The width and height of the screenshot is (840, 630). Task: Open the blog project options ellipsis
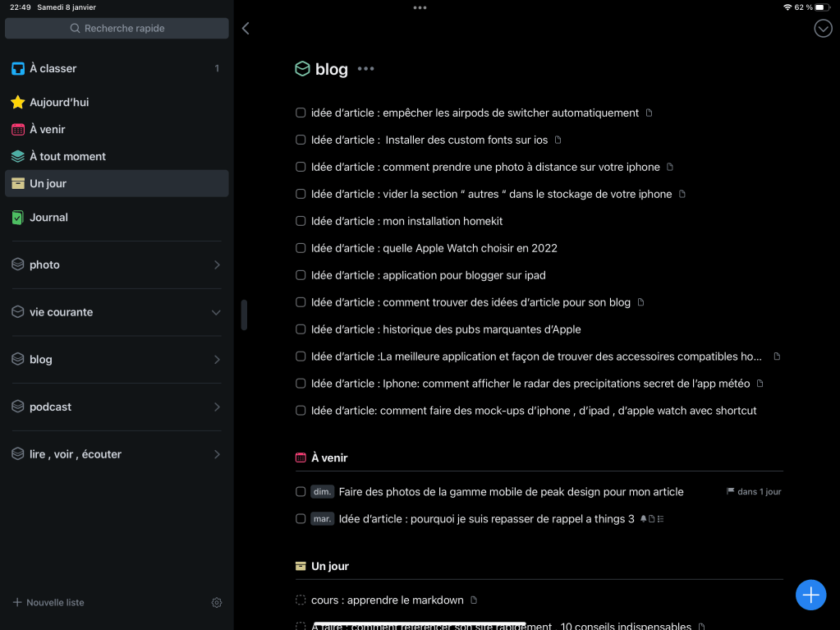coord(365,69)
